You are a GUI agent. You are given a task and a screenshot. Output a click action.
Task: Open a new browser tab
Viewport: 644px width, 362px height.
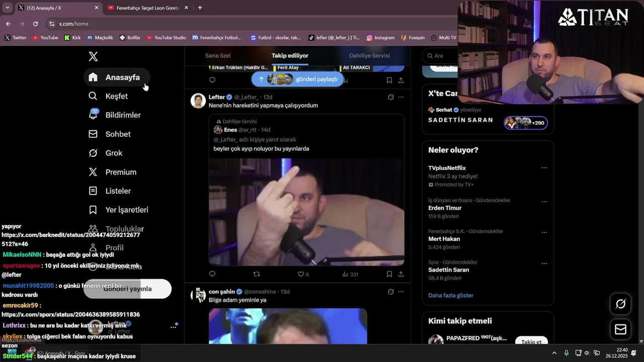click(200, 8)
